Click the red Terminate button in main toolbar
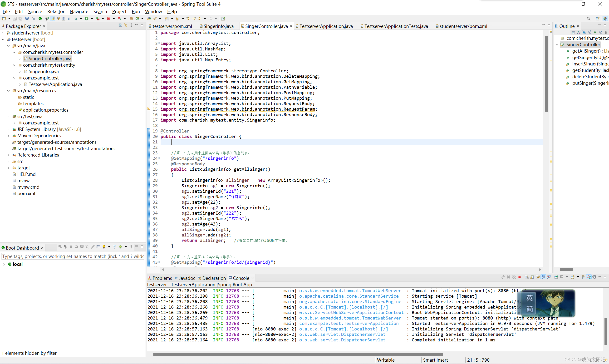609x364 pixels. [x=108, y=19]
